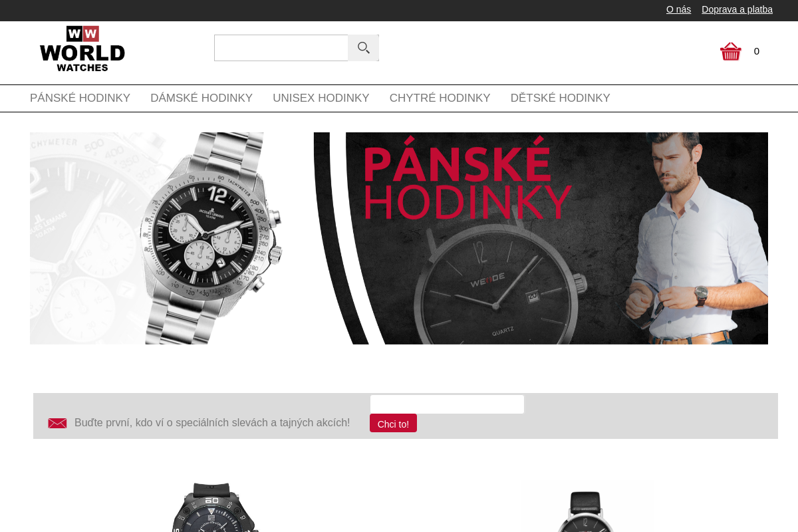Click the Pánské hodinky promo banner

(x=541, y=238)
